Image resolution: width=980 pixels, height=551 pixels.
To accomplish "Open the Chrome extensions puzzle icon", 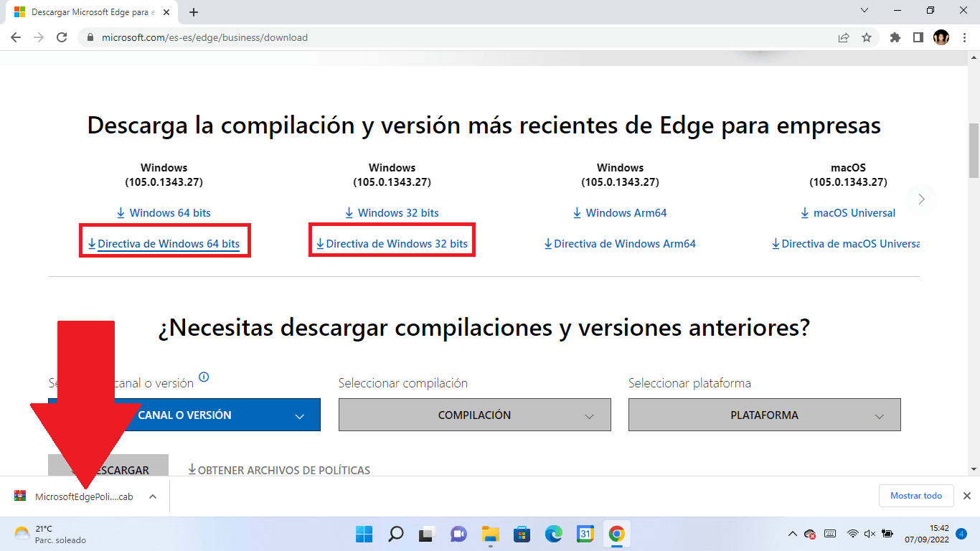I will (x=895, y=37).
